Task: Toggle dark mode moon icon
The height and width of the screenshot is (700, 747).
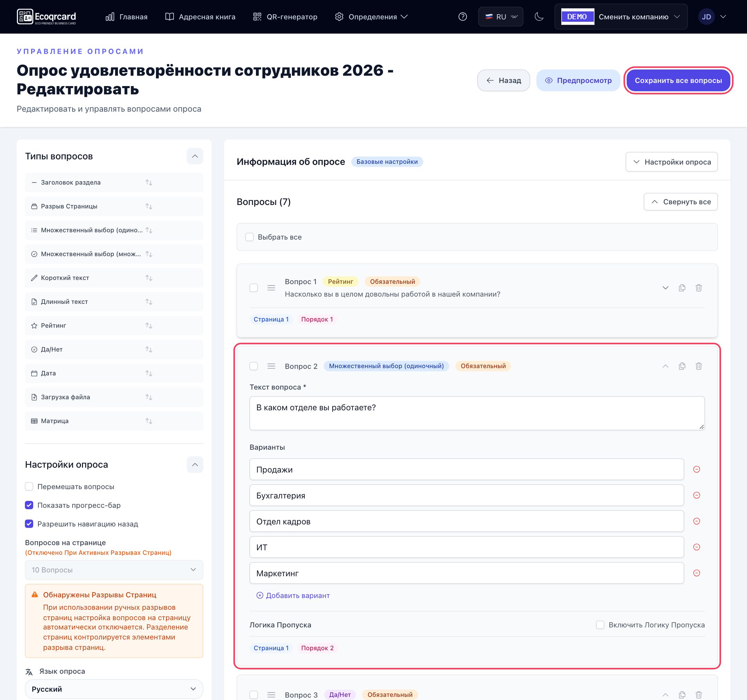Action: pyautogui.click(x=539, y=17)
